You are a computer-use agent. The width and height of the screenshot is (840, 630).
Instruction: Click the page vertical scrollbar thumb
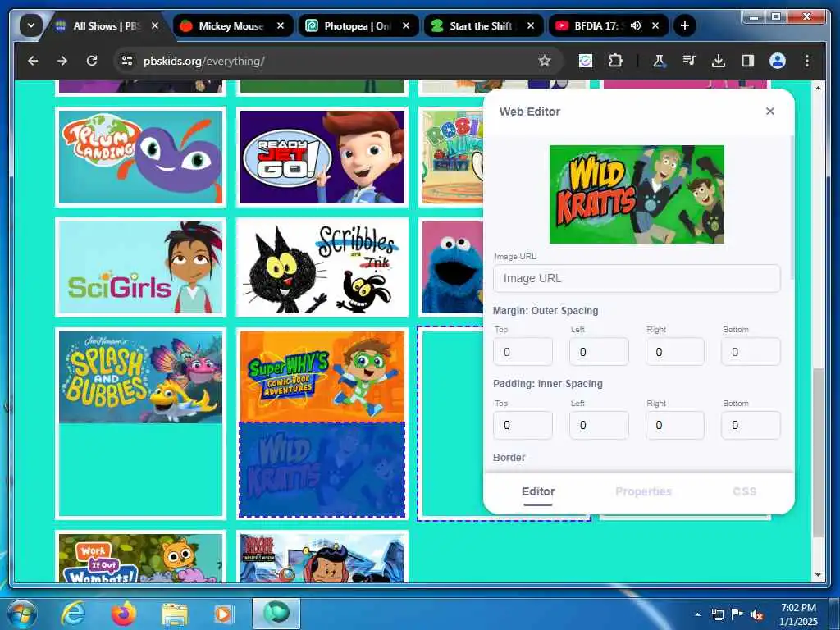pyautogui.click(x=818, y=453)
